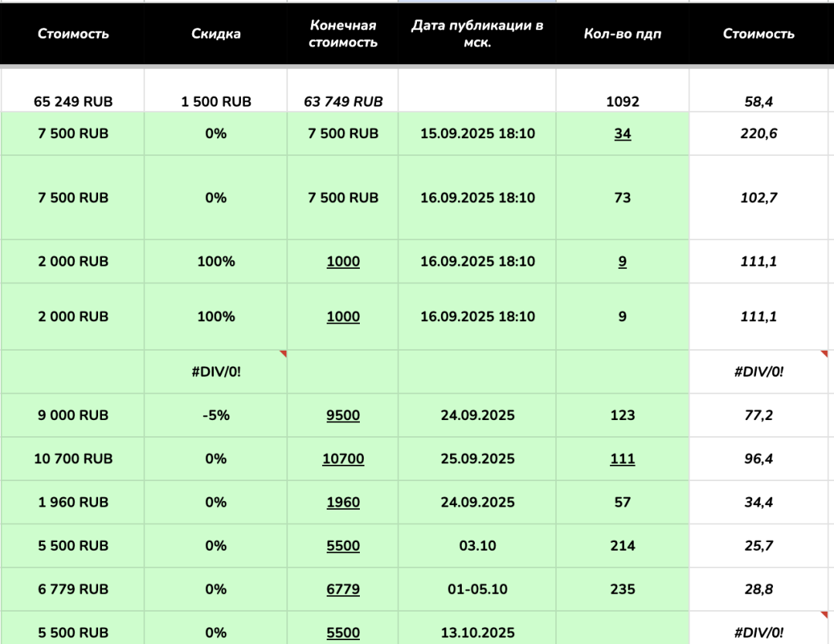
Task: Select the #DIV/0! error cell in Скидка column
Action: point(216,371)
